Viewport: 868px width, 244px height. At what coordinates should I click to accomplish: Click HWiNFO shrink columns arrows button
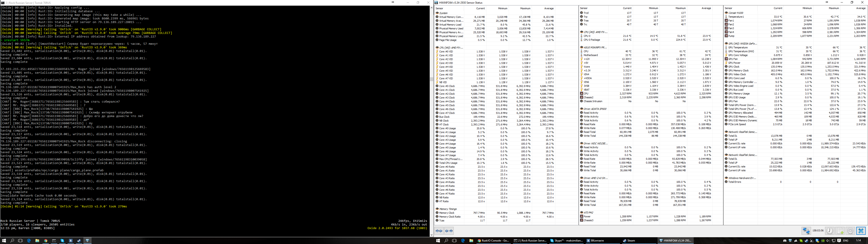tap(449, 231)
